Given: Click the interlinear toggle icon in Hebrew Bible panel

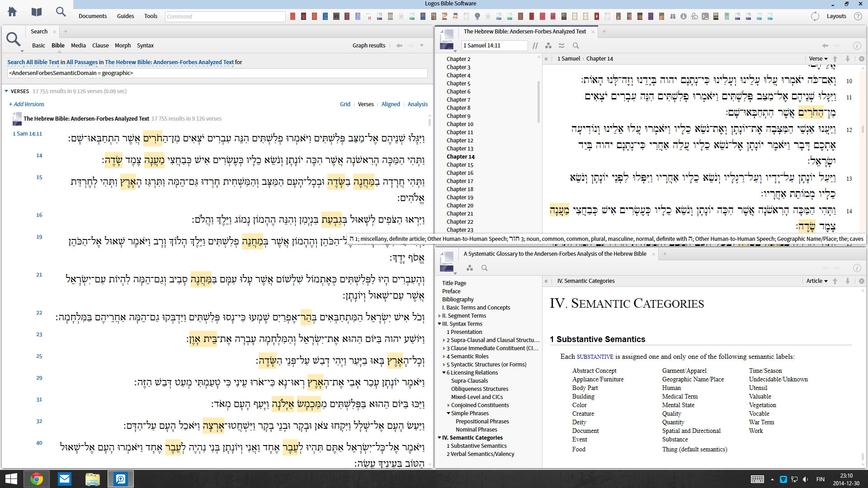Looking at the screenshot, I should tap(561, 46).
